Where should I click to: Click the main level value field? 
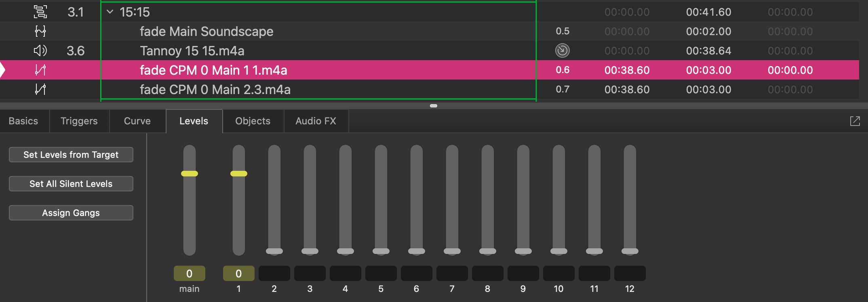190,273
